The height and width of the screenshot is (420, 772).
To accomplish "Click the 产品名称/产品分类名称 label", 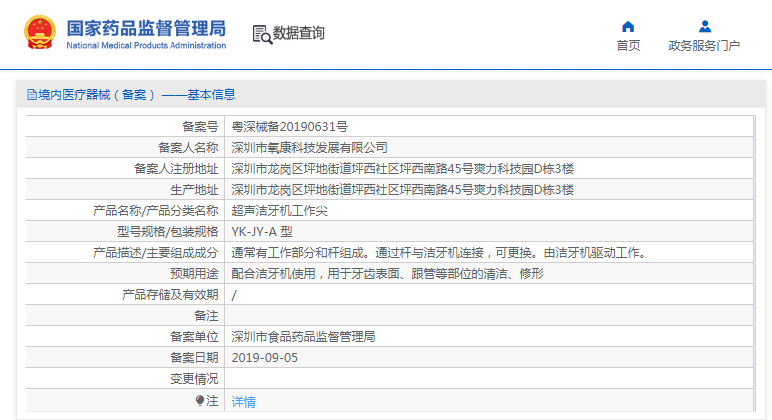I will (x=155, y=211).
